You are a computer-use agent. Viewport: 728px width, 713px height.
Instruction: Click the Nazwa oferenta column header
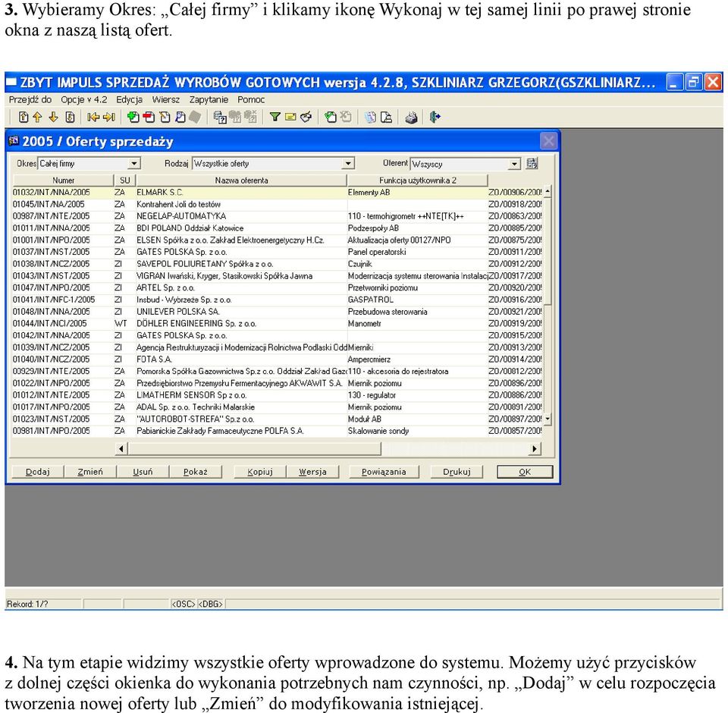pos(241,181)
